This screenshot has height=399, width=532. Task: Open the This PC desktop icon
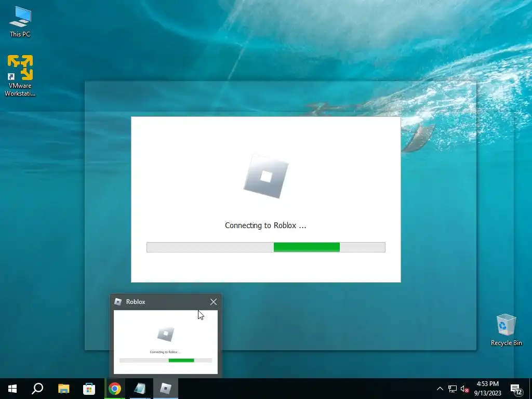(20, 21)
